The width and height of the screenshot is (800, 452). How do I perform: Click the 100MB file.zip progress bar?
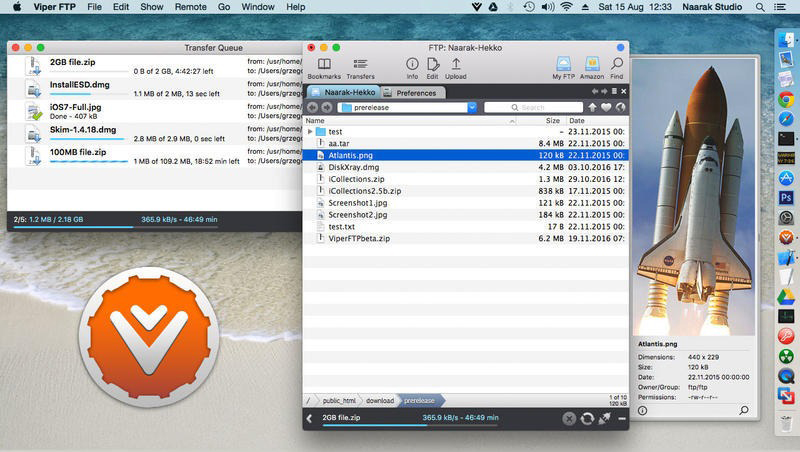(x=88, y=161)
